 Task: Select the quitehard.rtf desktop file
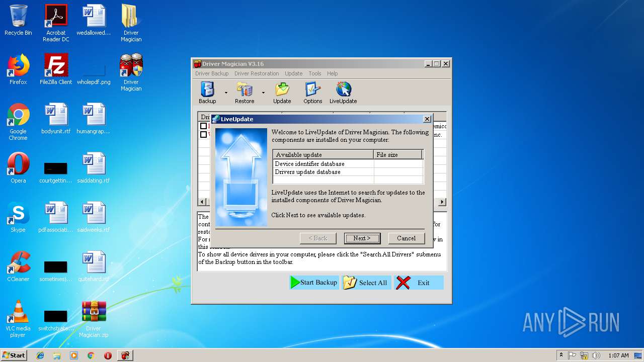[94, 266]
